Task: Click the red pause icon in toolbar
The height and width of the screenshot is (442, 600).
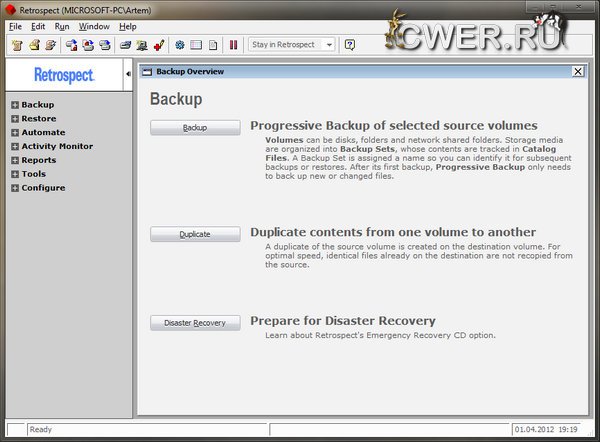Action: 234,45
